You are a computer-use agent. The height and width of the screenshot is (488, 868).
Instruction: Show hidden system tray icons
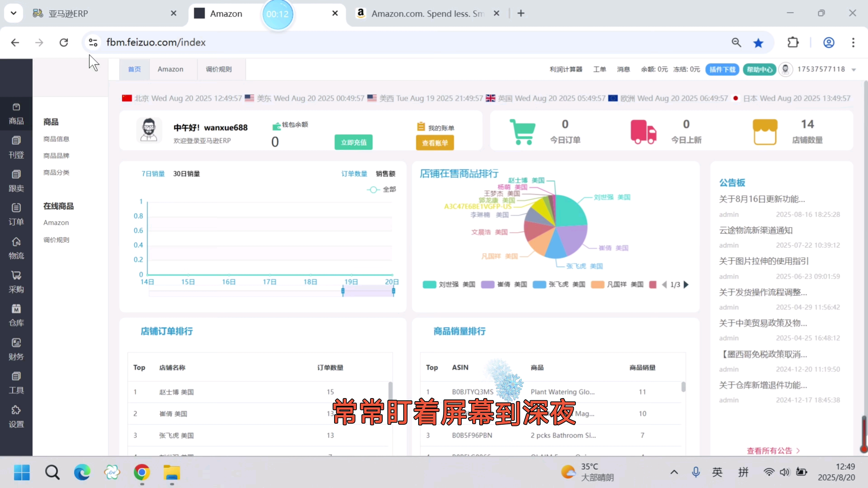point(674,472)
